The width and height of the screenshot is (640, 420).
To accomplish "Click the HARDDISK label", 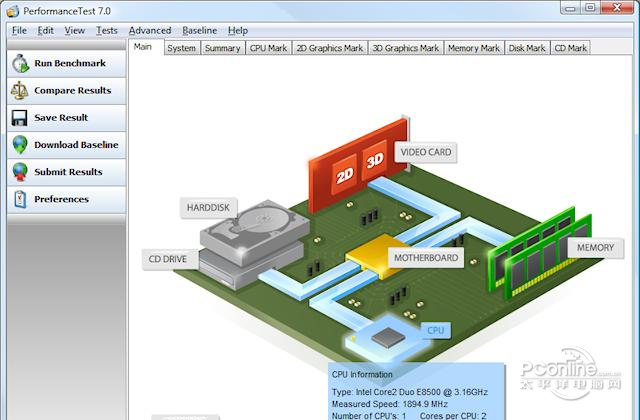I will pos(208,208).
